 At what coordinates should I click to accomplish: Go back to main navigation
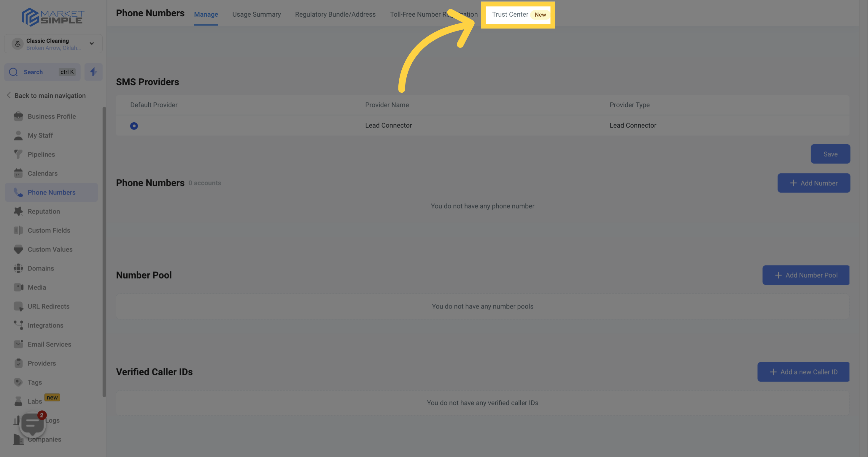coord(46,96)
